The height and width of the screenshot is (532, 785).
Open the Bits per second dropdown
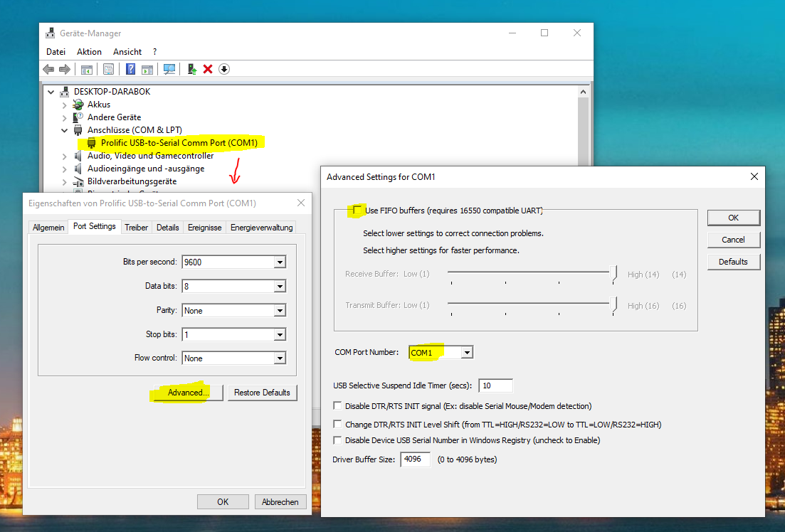pyautogui.click(x=280, y=262)
